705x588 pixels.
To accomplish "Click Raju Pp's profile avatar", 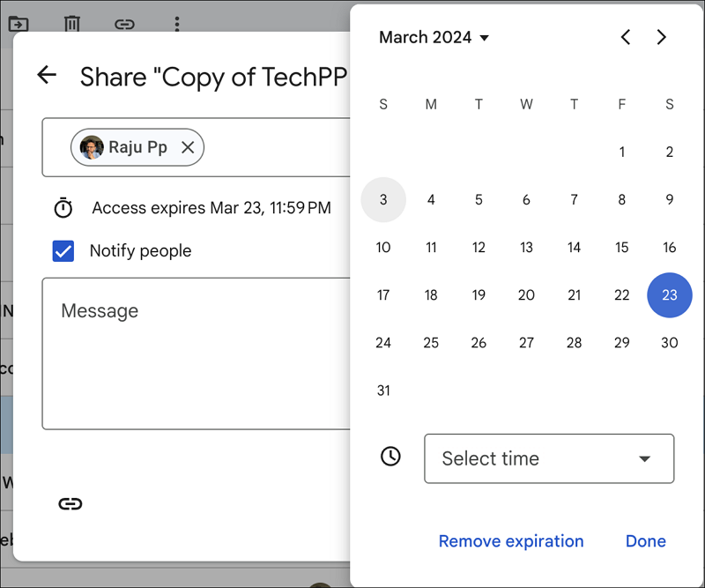I will [x=91, y=147].
